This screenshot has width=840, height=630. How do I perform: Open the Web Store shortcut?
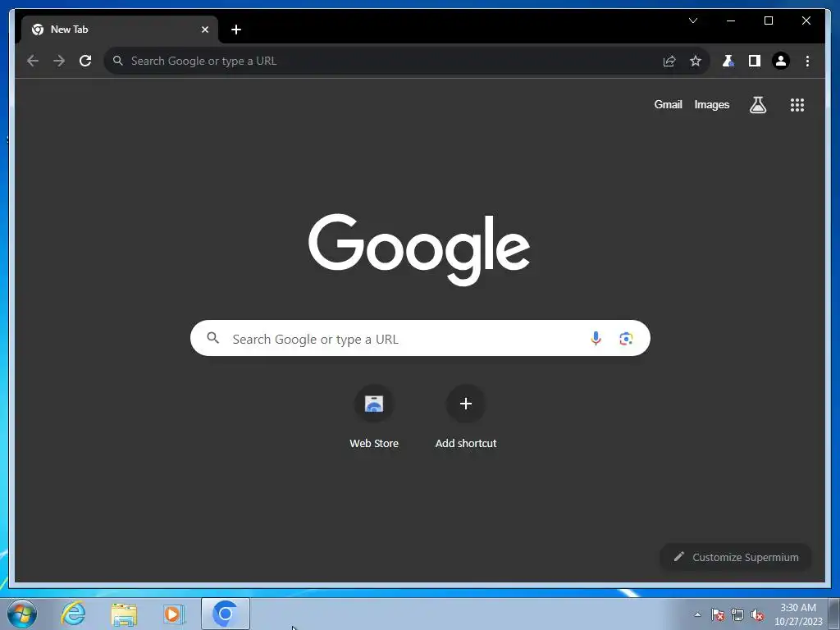pos(374,418)
